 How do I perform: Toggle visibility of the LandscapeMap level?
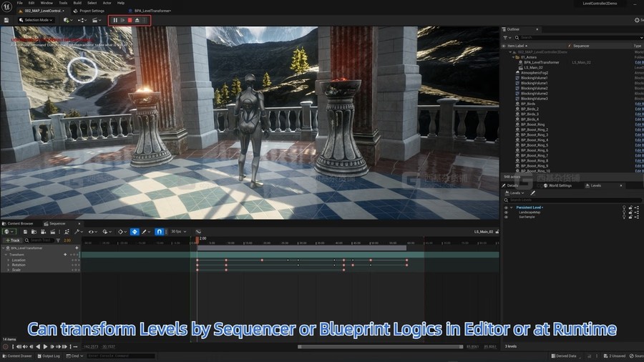(506, 212)
